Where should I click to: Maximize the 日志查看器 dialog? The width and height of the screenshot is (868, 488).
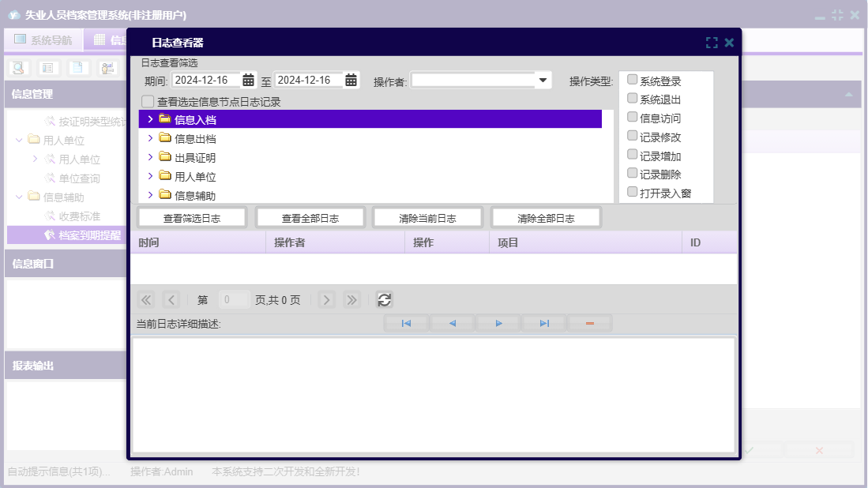click(x=712, y=43)
